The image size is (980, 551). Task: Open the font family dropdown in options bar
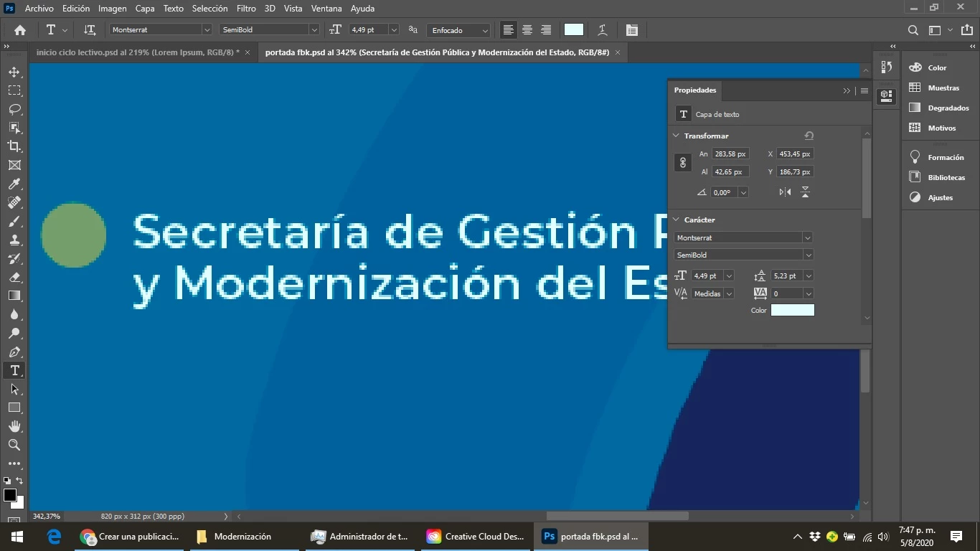207,30
